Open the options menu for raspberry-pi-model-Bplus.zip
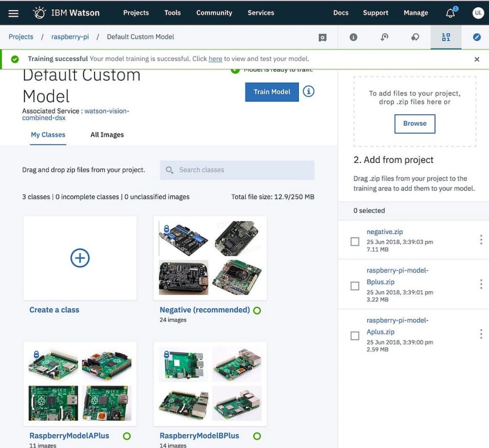489x448 pixels. [x=481, y=284]
